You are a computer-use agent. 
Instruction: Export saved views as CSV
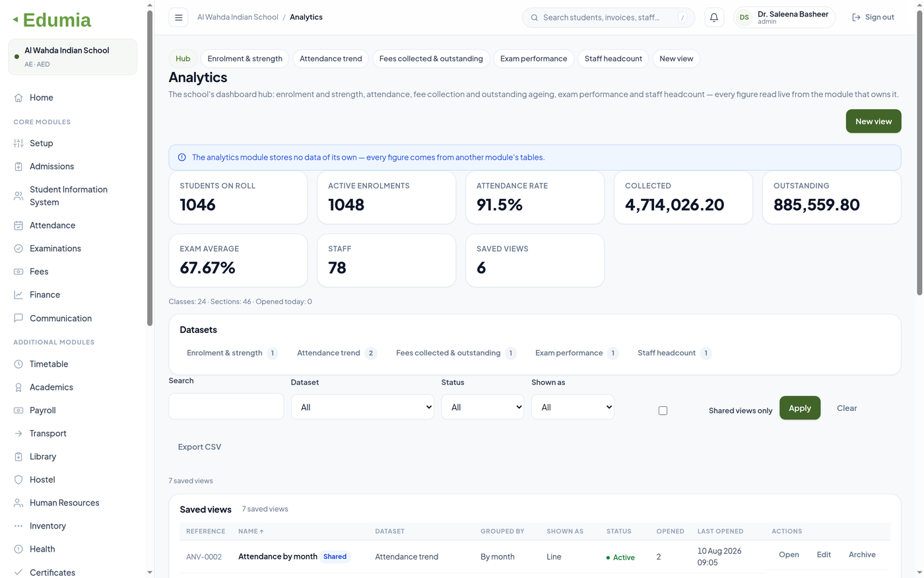[199, 447]
